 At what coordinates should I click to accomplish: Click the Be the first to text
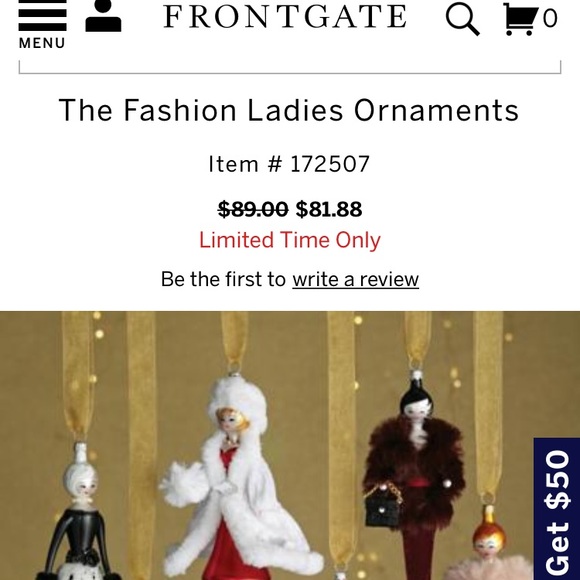point(223,279)
